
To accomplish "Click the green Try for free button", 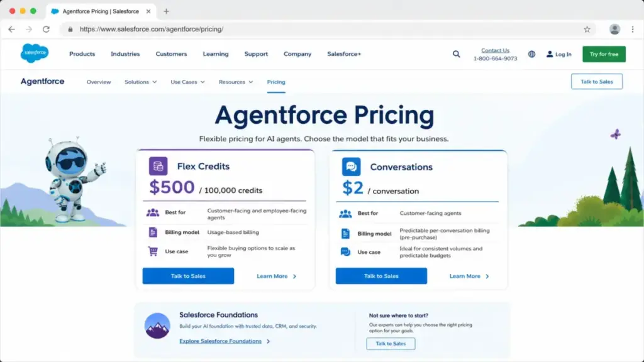I will click(604, 54).
